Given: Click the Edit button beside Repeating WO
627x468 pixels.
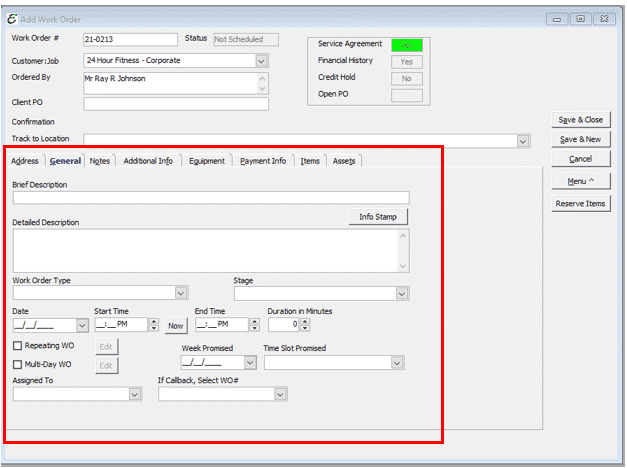Looking at the screenshot, I should (x=107, y=347).
